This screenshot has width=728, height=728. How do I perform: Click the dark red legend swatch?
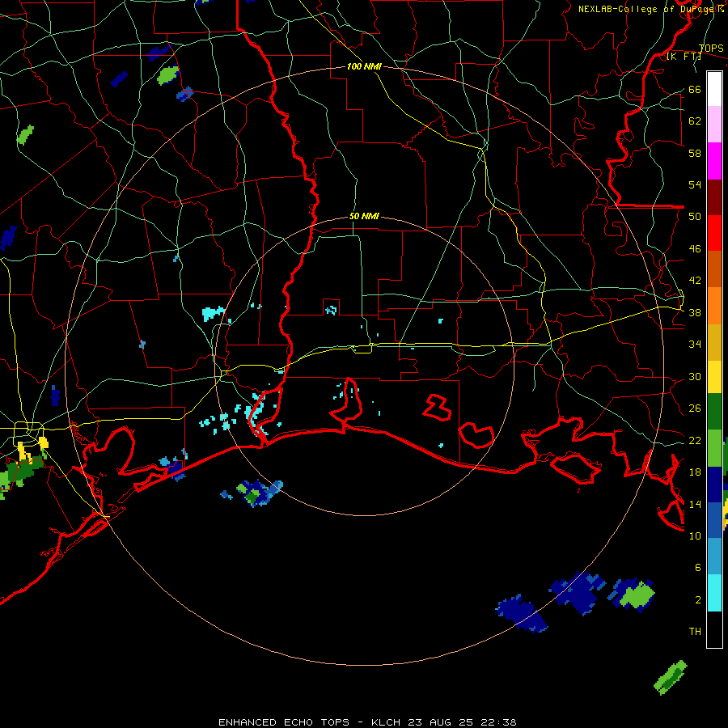(x=714, y=197)
